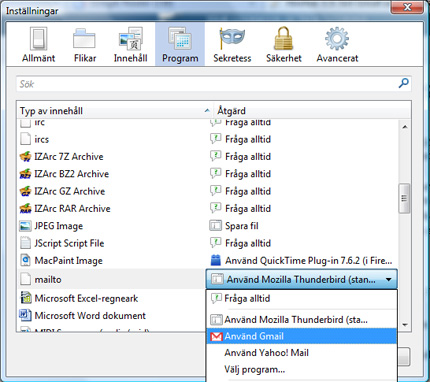
Task: Select the JScript Script File label
Action: click(69, 243)
